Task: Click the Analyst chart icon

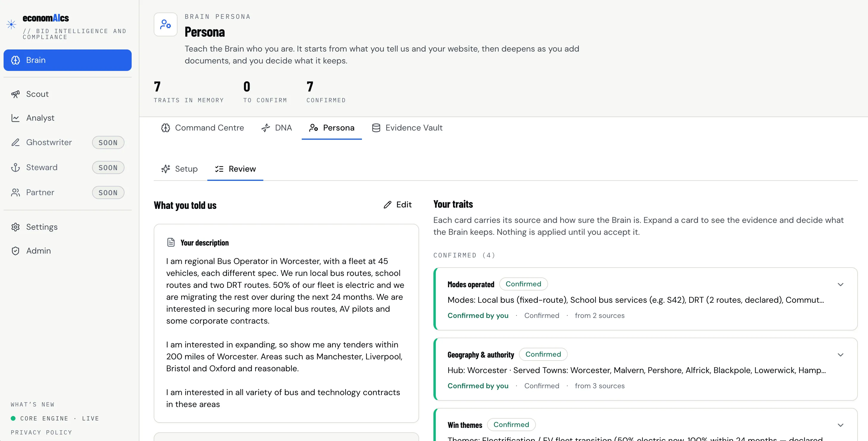Action: 15,118
